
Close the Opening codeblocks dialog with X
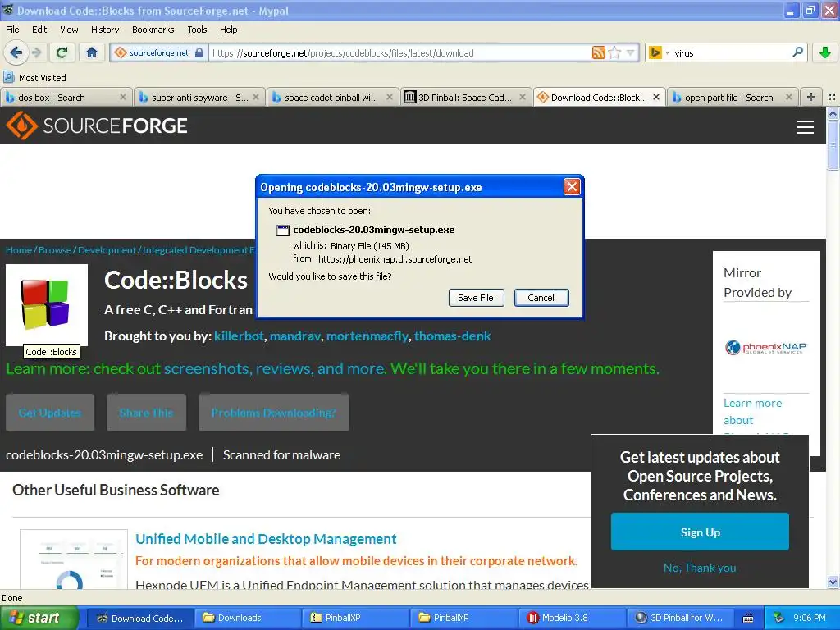click(572, 186)
